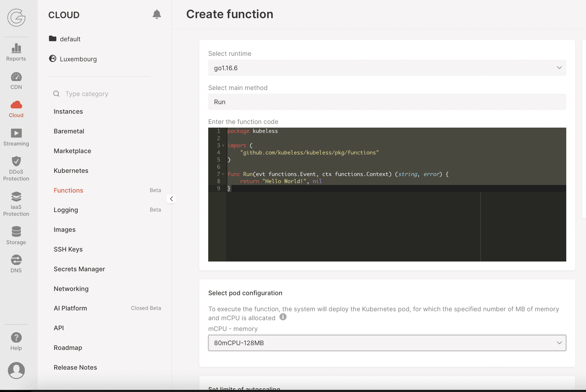Click the Gcore logo icon
This screenshot has height=392, width=586.
click(x=16, y=18)
